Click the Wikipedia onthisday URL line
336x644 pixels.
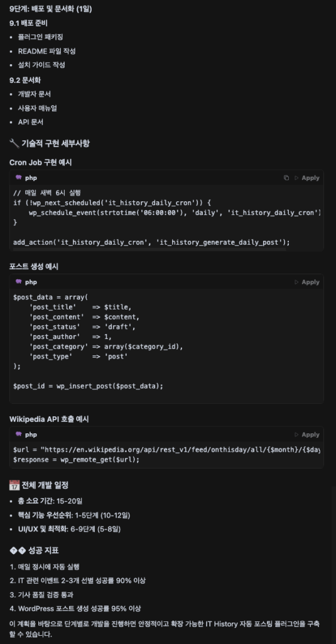coord(166,449)
